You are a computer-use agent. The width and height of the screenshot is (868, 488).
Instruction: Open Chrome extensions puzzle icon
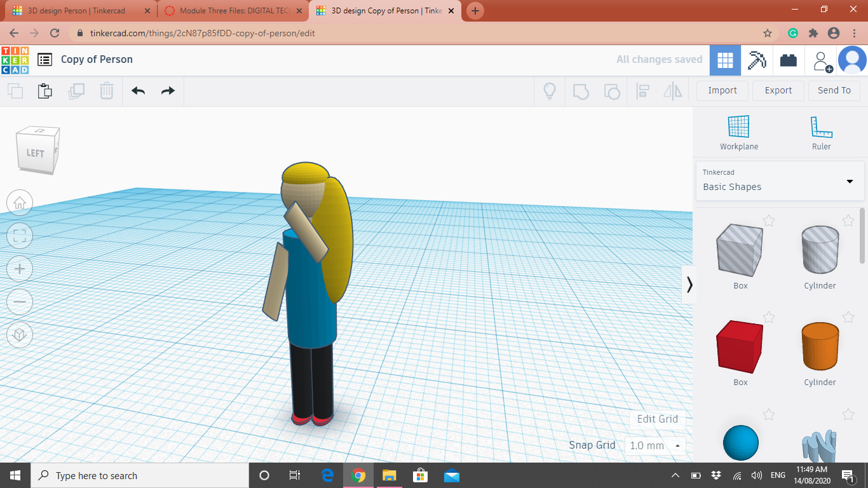click(x=813, y=33)
